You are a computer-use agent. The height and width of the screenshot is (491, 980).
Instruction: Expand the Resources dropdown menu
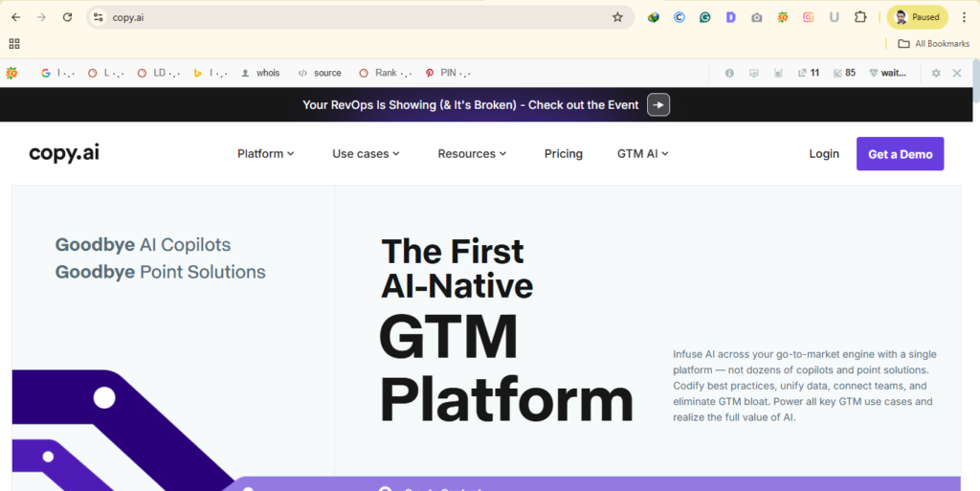coord(472,154)
